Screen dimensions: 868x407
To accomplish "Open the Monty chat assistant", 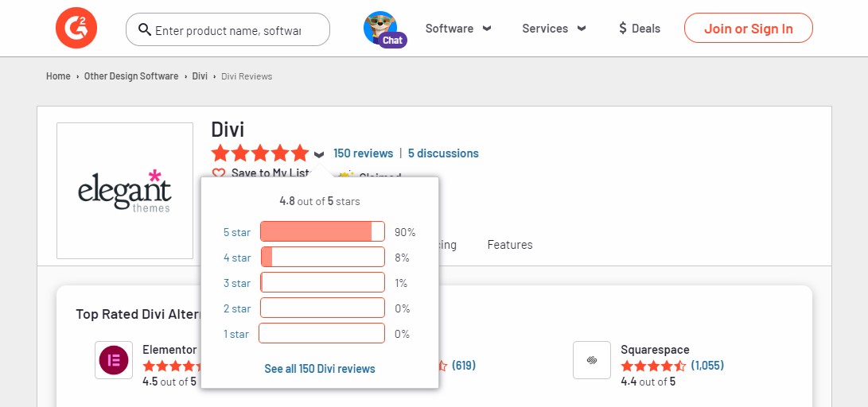I will [x=385, y=30].
